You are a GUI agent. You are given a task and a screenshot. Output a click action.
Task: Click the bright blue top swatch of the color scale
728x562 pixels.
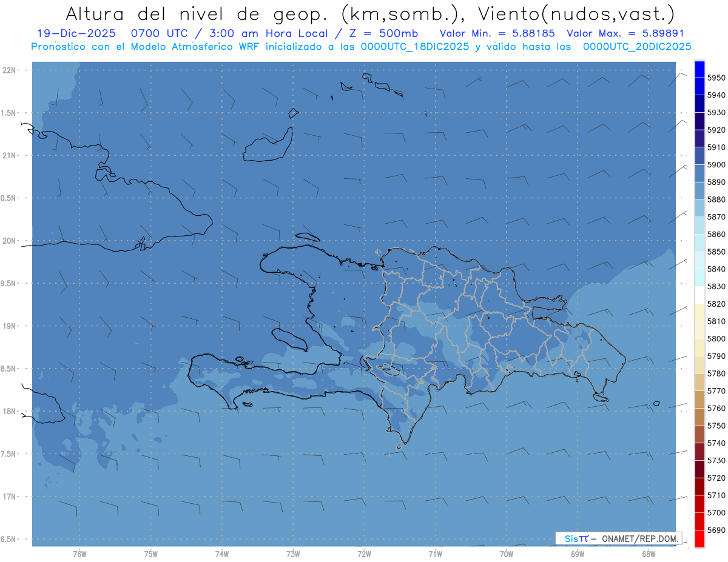pyautogui.click(x=699, y=69)
